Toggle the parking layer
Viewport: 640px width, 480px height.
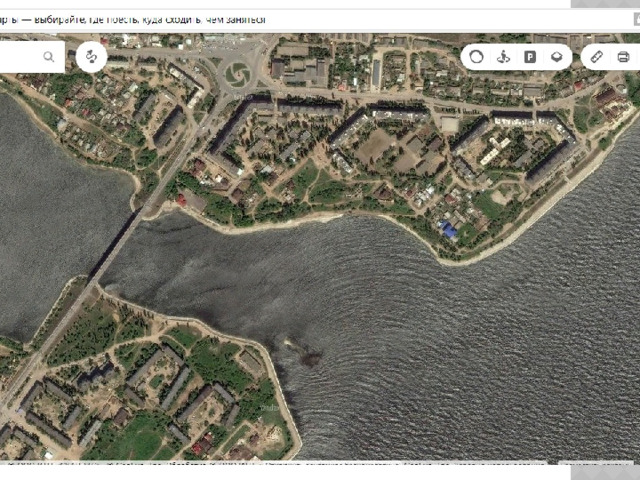coord(530,57)
